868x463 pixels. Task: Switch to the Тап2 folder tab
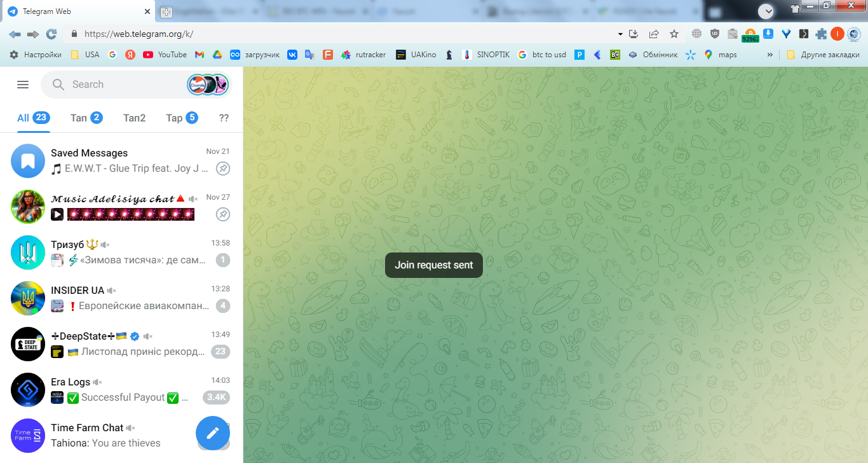(134, 118)
